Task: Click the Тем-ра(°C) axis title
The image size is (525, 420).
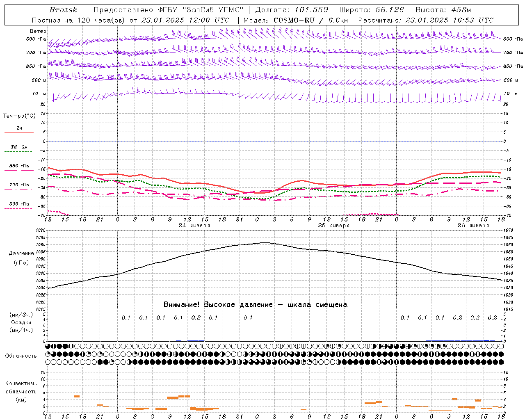Action: (19, 116)
